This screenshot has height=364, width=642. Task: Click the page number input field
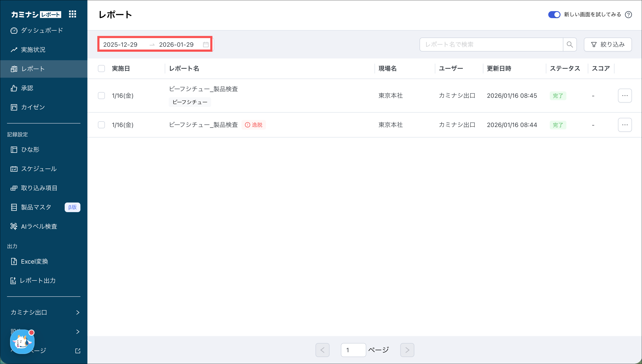point(353,350)
